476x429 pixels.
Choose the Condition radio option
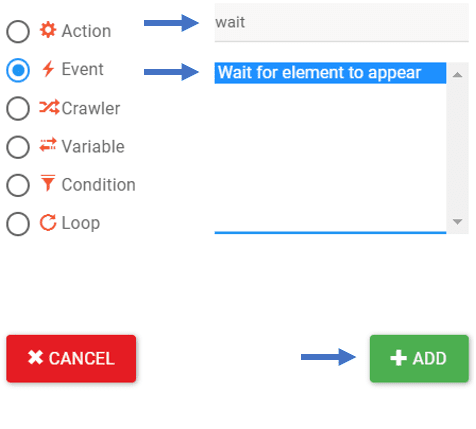tap(18, 185)
